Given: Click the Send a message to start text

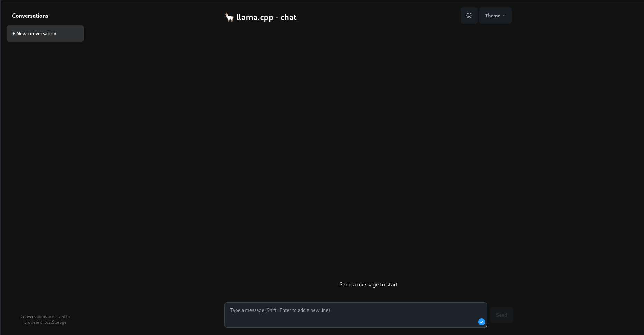Looking at the screenshot, I should point(368,285).
